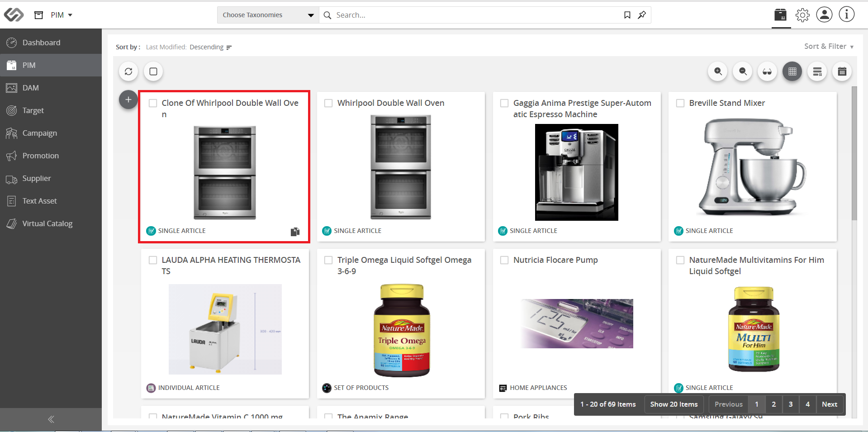Click the select-all square button
The height and width of the screenshot is (432, 868).
(153, 71)
